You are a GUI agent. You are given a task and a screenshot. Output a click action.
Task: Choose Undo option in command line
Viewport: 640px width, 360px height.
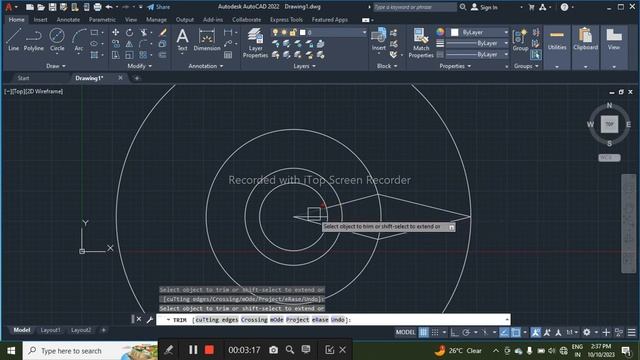click(338, 320)
